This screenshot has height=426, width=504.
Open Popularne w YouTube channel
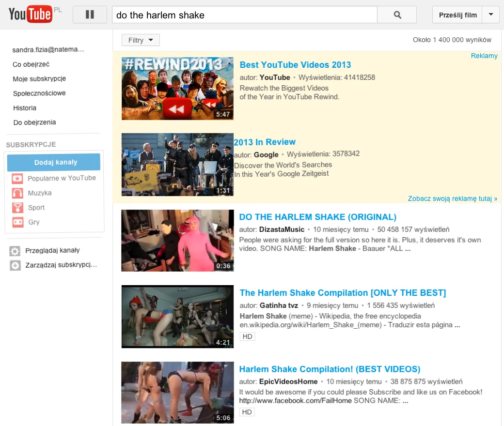pos(62,178)
